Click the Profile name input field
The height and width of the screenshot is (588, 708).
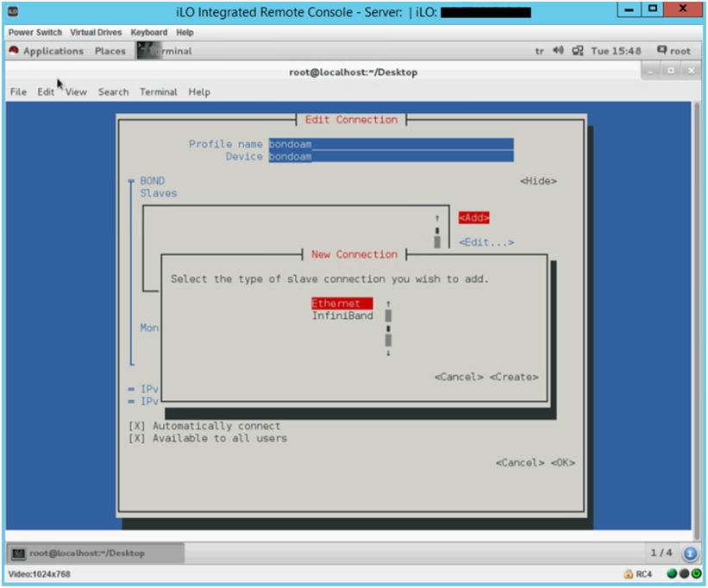point(390,144)
